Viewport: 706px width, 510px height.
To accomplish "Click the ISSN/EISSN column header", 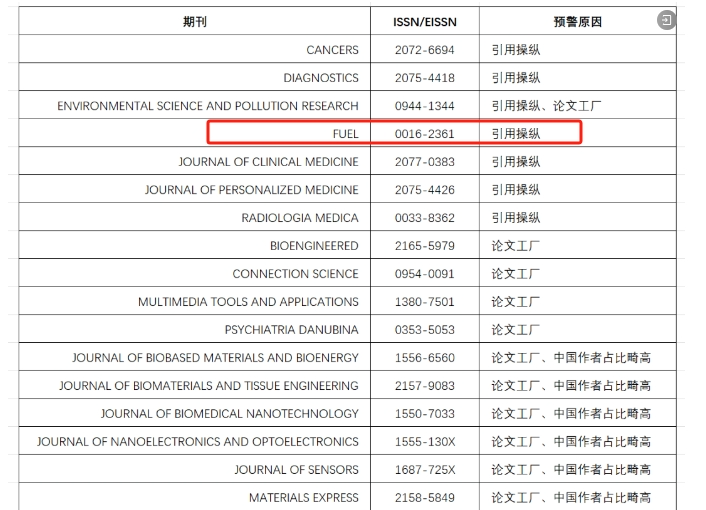I will tap(424, 21).
